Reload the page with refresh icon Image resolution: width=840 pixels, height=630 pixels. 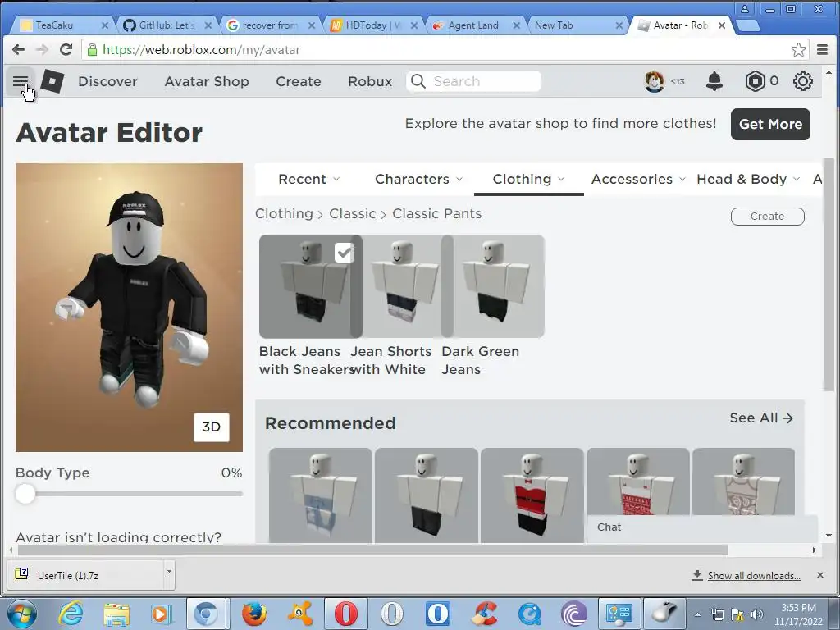click(x=66, y=50)
